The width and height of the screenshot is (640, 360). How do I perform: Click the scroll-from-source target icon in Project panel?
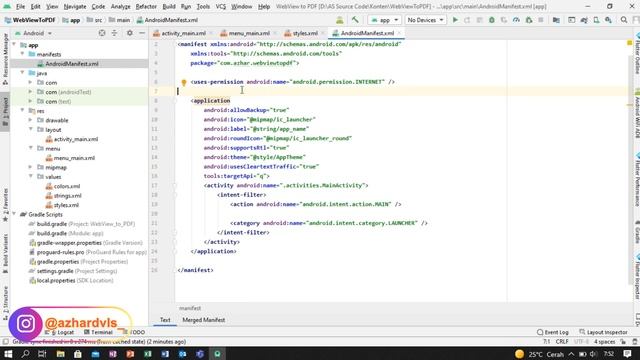point(102,33)
